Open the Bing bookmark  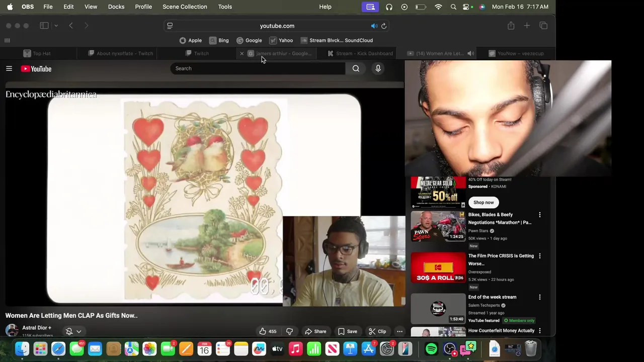219,40
